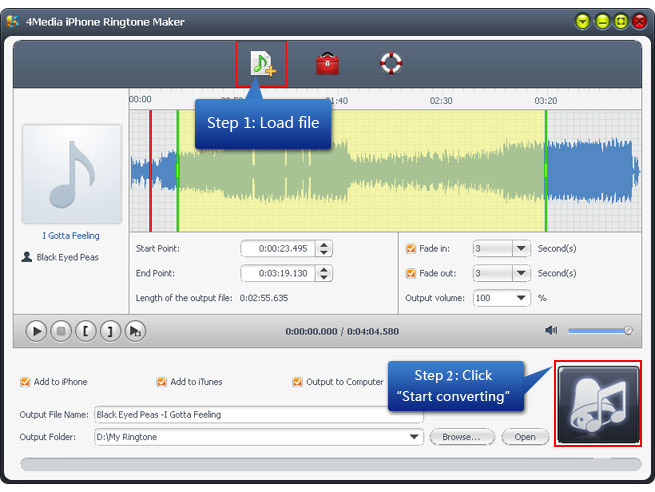Open the red toolbox icon in the toolbar

pos(327,64)
